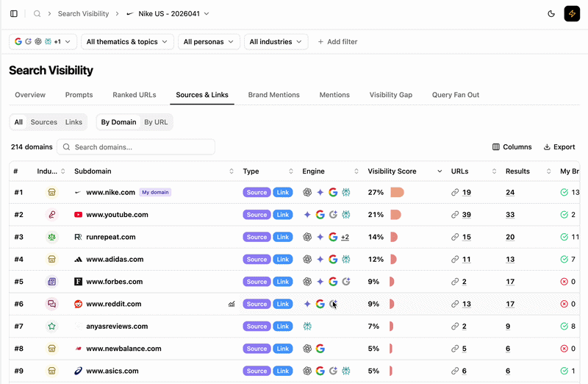Focus the Search domains input field
Viewport: 588px width, 384px height.
point(136,147)
